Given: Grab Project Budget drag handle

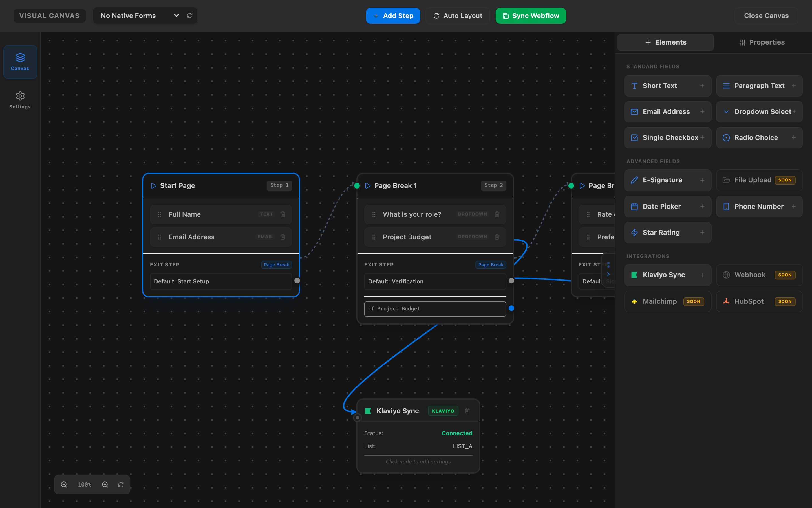Looking at the screenshot, I should point(374,237).
